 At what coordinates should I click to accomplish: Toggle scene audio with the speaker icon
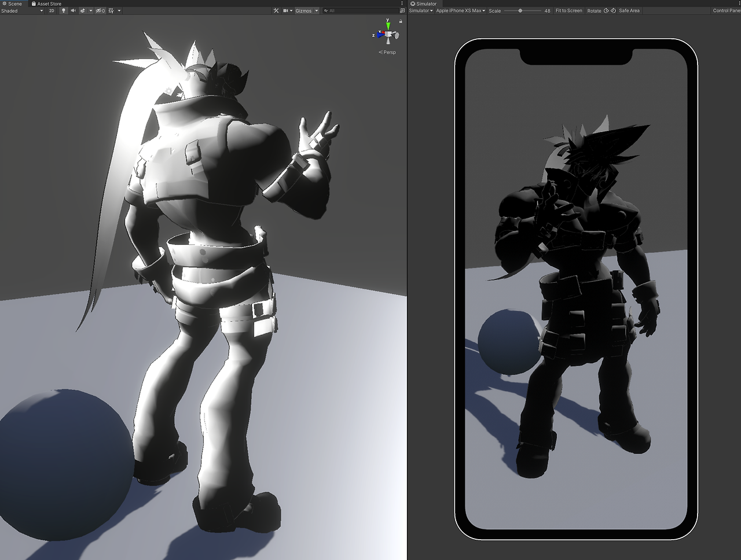[74, 11]
